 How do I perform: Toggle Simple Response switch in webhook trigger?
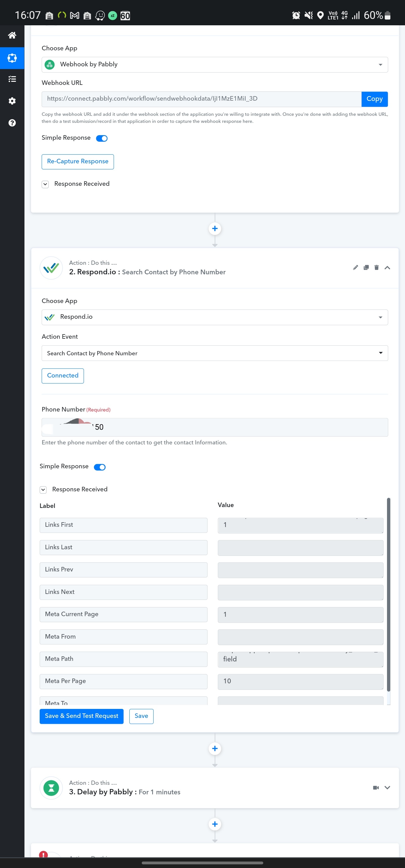click(102, 138)
